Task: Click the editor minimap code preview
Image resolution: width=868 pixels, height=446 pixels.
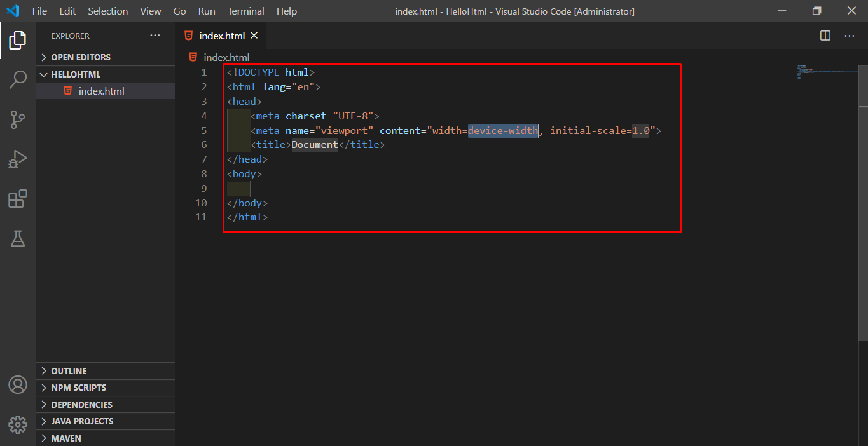Action: click(820, 72)
